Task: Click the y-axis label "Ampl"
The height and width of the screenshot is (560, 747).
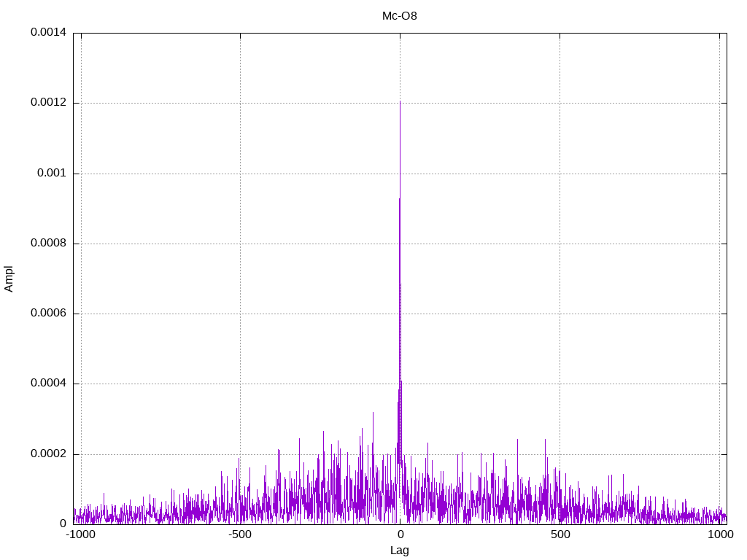Action: pos(9,279)
